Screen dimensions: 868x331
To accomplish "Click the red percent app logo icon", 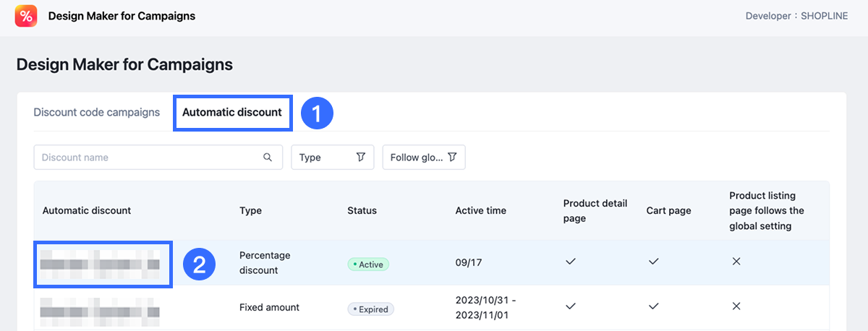I will 26,16.
